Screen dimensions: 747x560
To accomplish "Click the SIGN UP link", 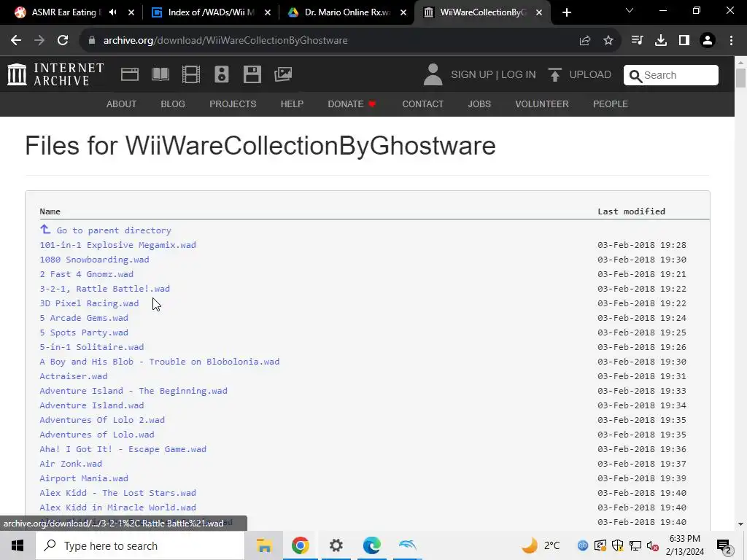I will pyautogui.click(x=472, y=75).
